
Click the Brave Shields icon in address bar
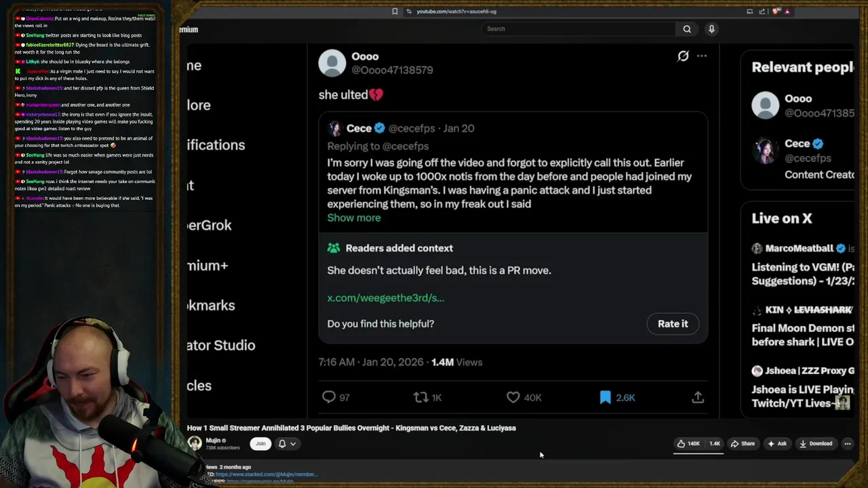pos(776,12)
